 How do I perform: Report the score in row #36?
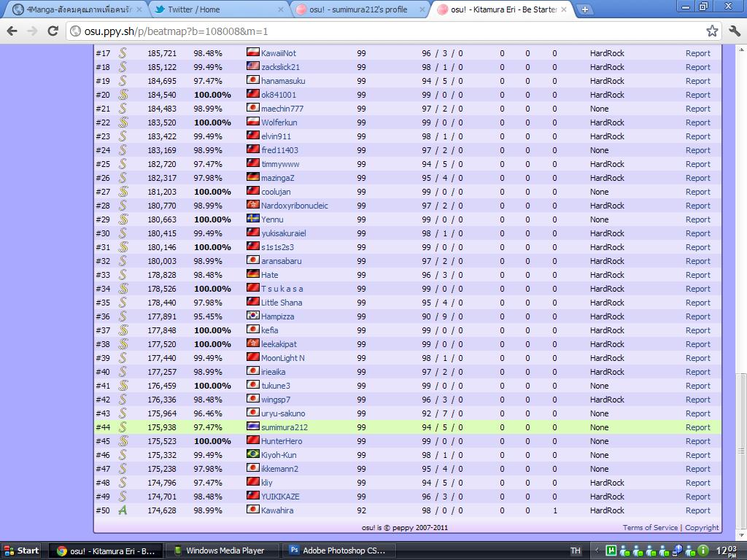click(x=698, y=316)
